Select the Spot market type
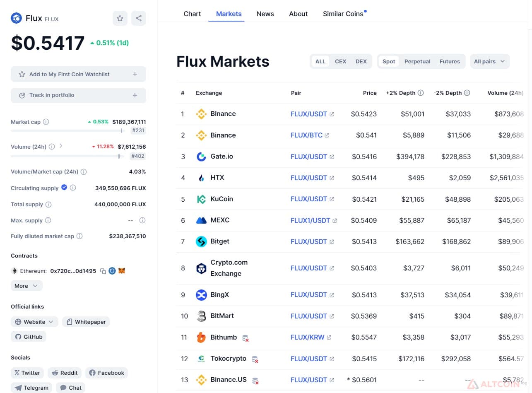Image resolution: width=532 pixels, height=393 pixels. click(389, 61)
